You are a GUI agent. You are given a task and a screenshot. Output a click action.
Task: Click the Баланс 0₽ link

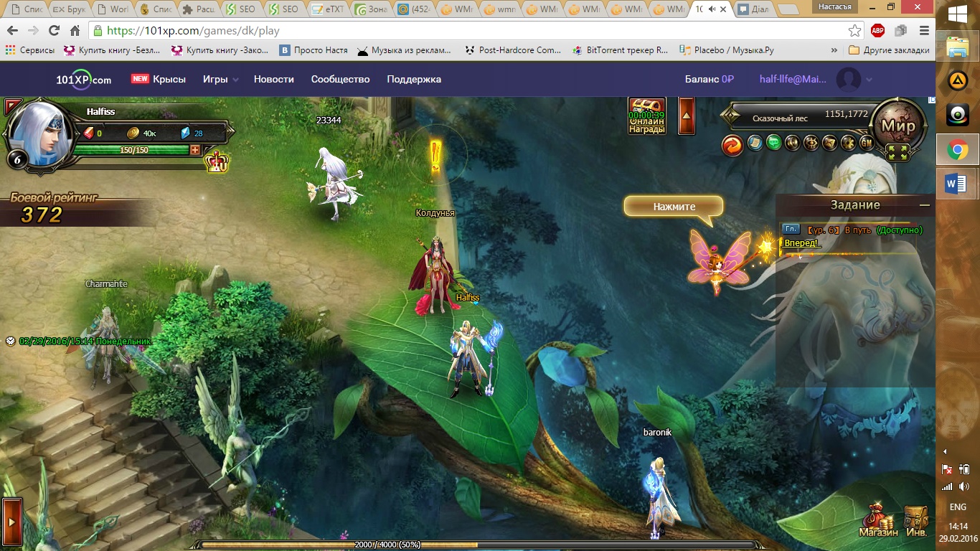[710, 79]
